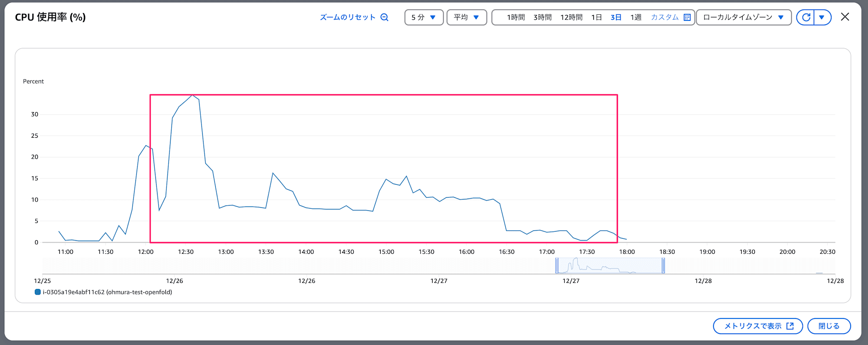Click the right handle of the timeline range selector
The image size is (868, 345).
[x=663, y=265]
